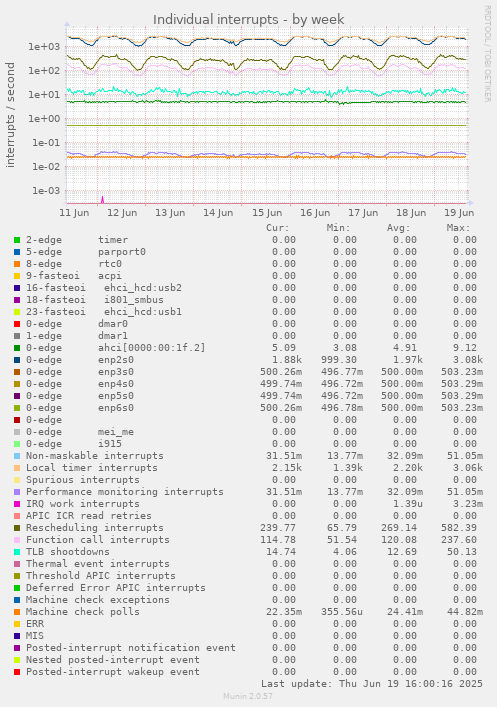Click the Last update timestamp text
Image resolution: width=497 pixels, height=707 pixels.
coord(372,684)
